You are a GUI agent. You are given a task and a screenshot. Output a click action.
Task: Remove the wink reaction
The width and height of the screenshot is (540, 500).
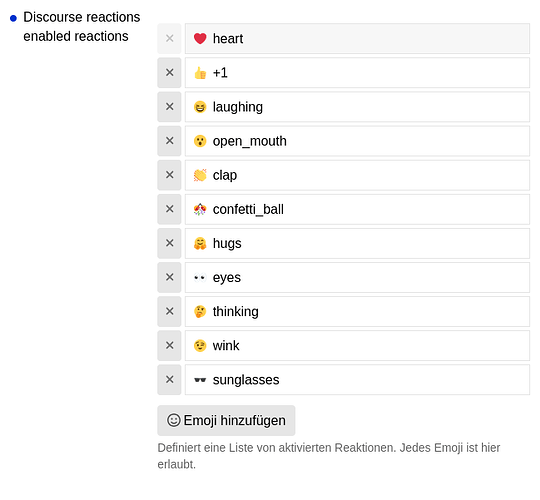click(x=169, y=345)
